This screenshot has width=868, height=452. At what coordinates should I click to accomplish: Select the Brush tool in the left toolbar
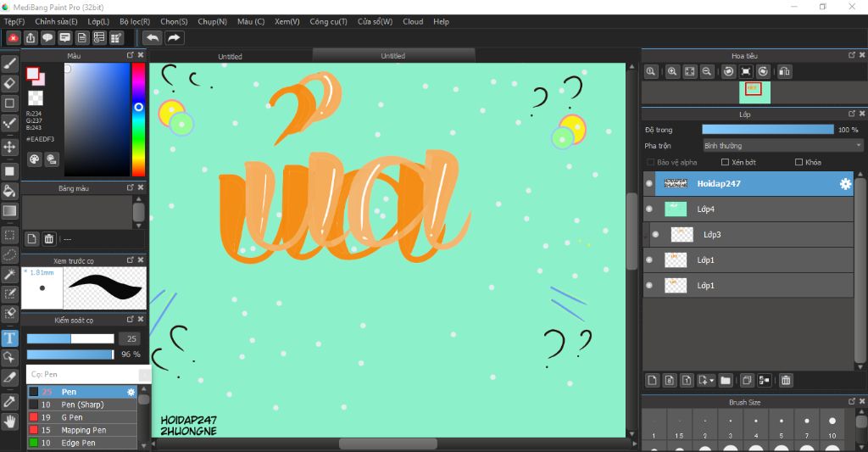[9, 64]
